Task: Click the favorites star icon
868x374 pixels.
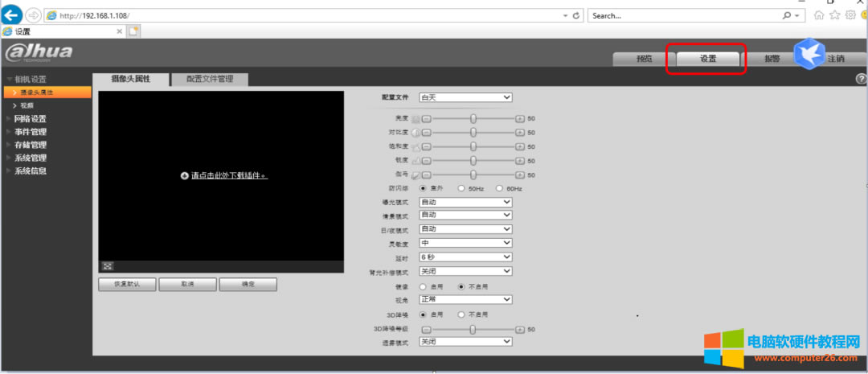Action: [834, 15]
